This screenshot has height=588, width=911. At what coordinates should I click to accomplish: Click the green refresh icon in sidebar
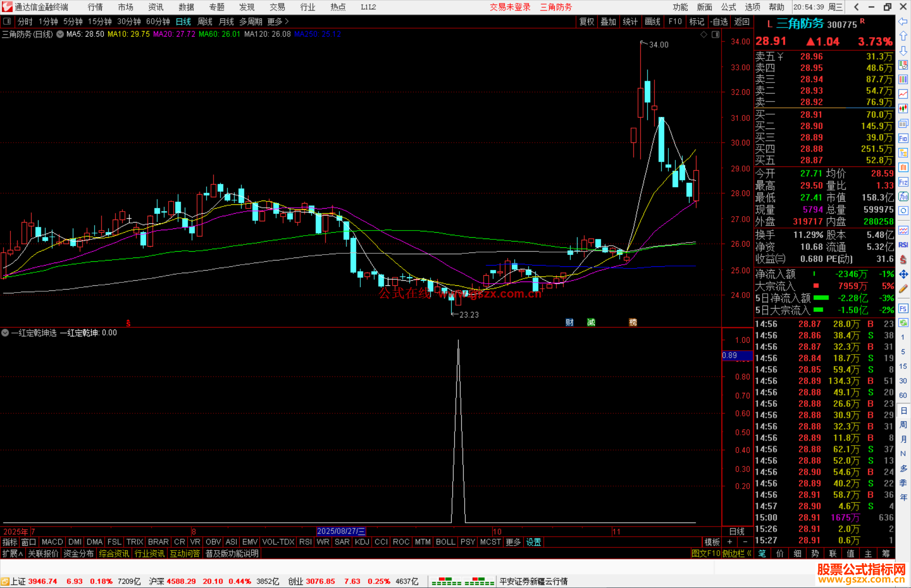903,323
